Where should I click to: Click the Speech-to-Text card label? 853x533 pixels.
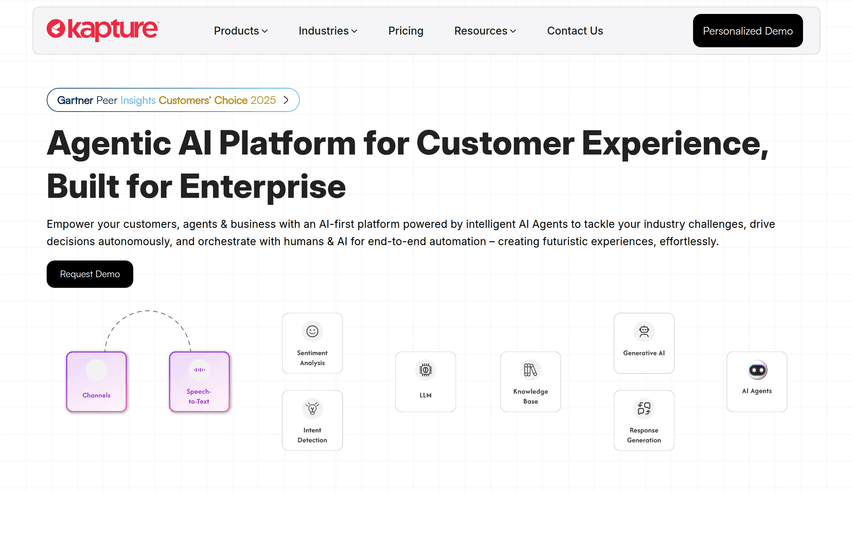pyautogui.click(x=199, y=397)
